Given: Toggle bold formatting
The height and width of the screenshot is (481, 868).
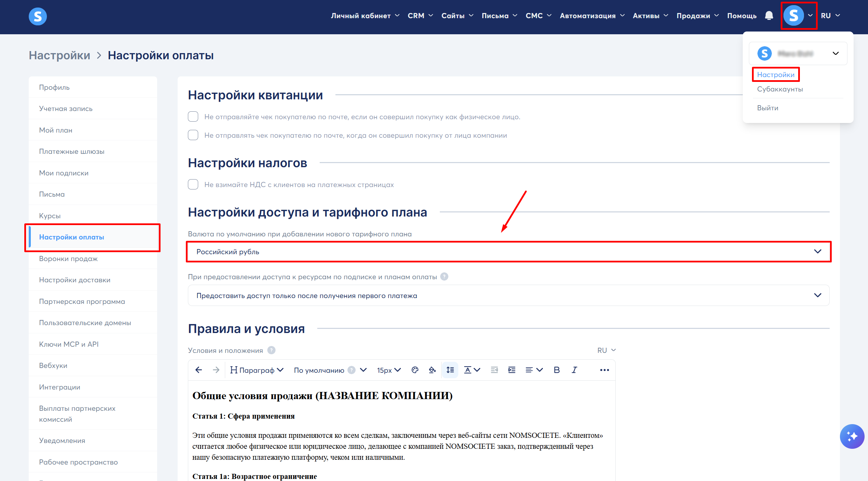Looking at the screenshot, I should pyautogui.click(x=557, y=370).
